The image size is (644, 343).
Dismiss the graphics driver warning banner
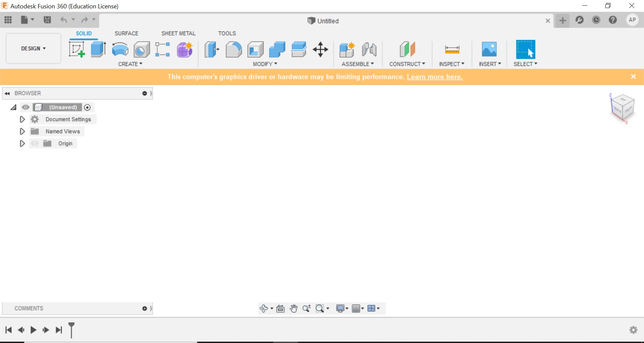point(633,77)
